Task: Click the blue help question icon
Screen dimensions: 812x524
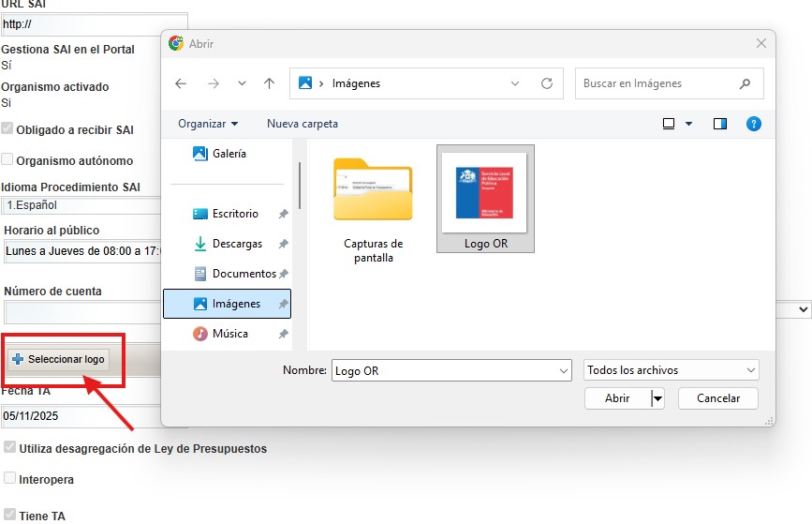Action: tap(753, 124)
